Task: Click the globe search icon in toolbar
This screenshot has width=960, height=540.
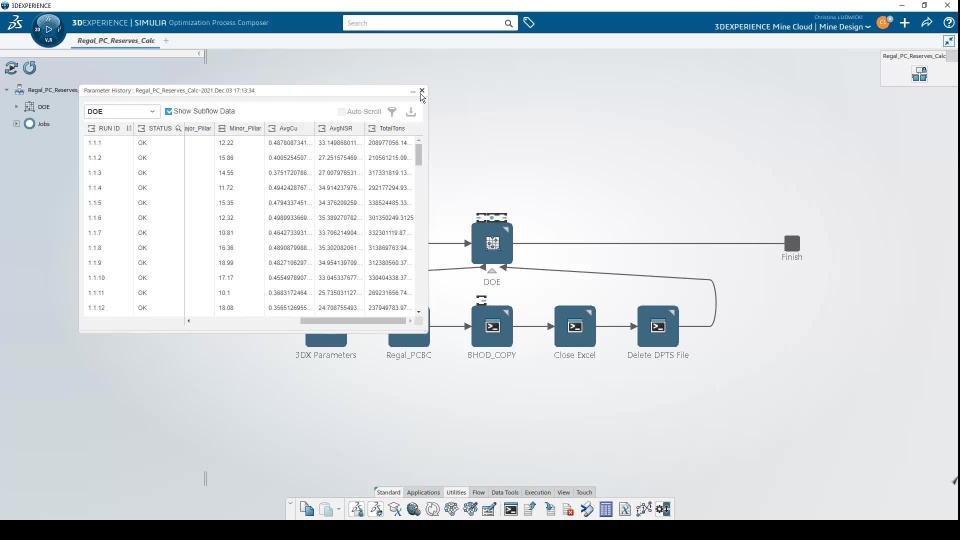Action: (413, 509)
